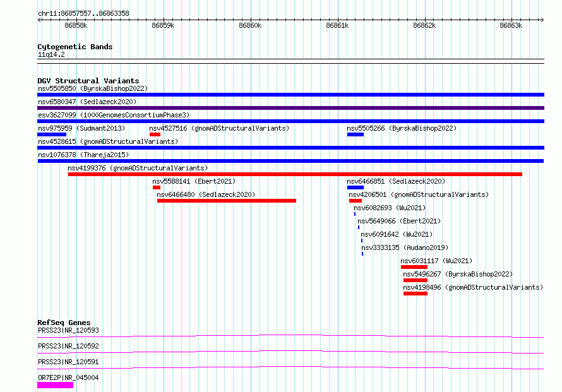
Task: Click the small red nsv4527516 bar
Action: pos(155,134)
